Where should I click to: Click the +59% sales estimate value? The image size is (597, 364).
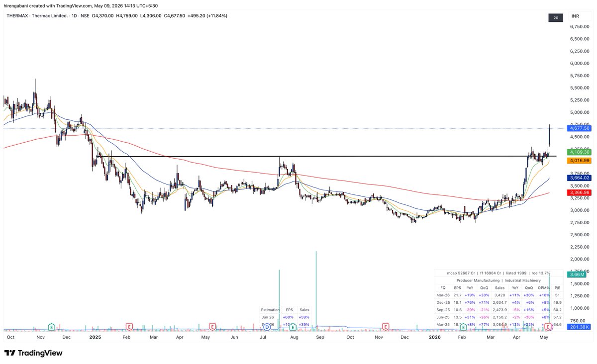304,317
